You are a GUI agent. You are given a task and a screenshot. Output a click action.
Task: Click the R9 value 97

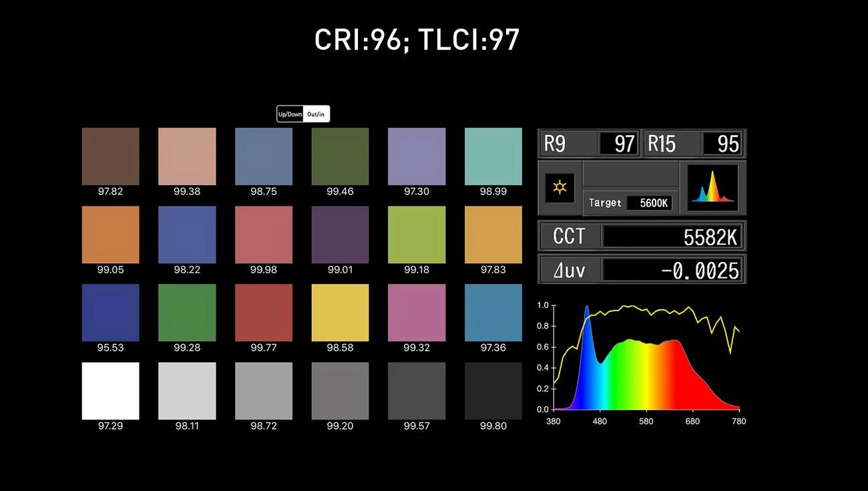point(618,144)
